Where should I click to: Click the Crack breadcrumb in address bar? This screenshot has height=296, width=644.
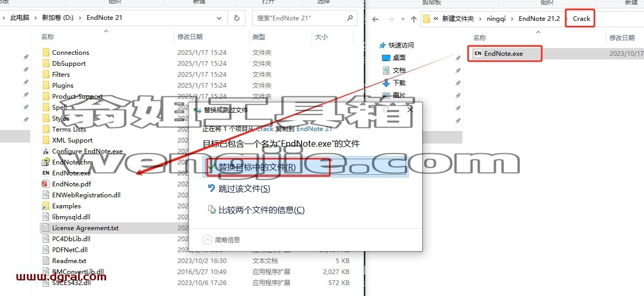click(581, 18)
